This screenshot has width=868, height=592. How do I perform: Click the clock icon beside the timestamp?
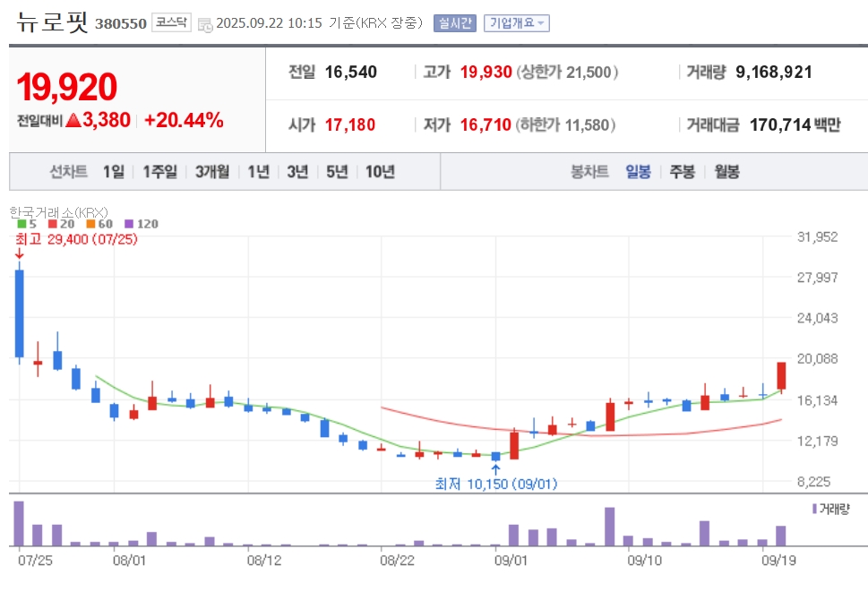pyautogui.click(x=206, y=24)
